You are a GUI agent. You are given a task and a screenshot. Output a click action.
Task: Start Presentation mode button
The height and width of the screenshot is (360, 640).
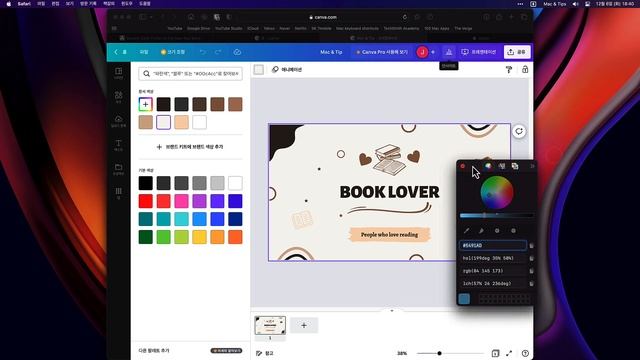479,52
